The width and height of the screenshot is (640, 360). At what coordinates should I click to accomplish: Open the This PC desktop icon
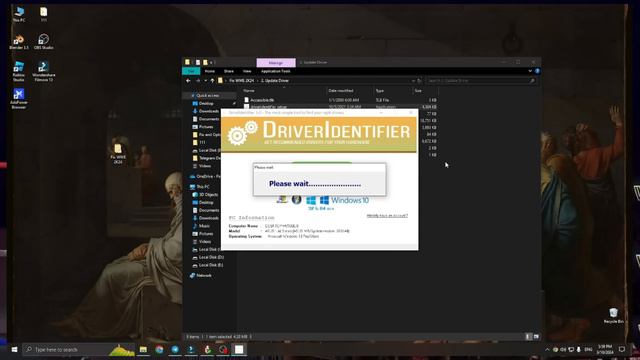(19, 13)
